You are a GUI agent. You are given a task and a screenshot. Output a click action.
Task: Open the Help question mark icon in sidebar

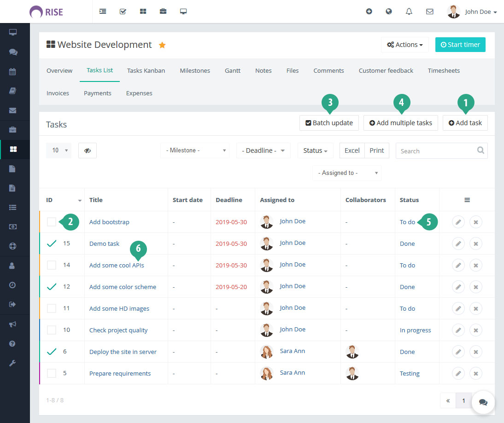(12, 344)
